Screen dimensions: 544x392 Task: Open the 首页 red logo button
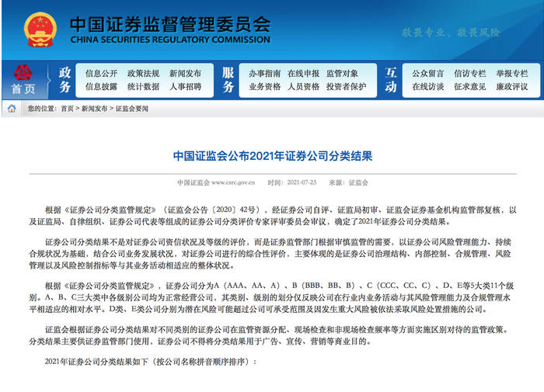(x=23, y=80)
